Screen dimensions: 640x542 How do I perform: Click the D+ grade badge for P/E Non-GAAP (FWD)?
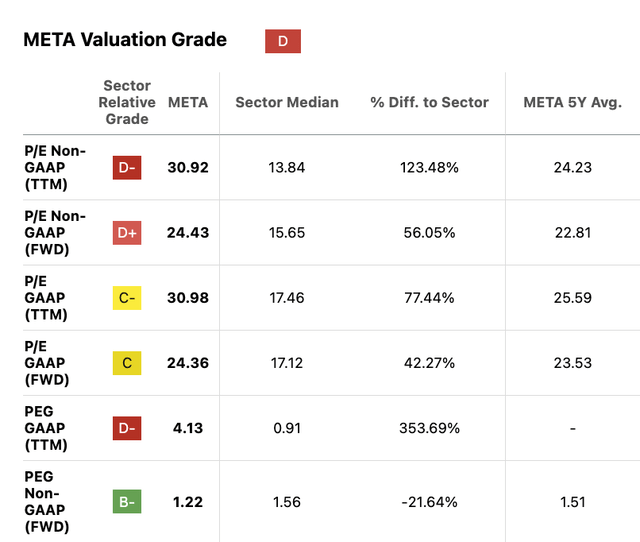point(127,233)
